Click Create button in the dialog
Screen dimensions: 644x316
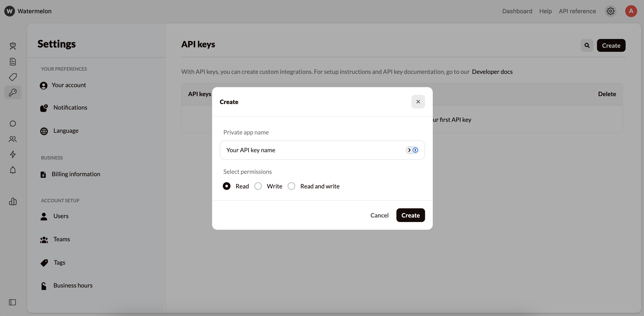tap(411, 215)
